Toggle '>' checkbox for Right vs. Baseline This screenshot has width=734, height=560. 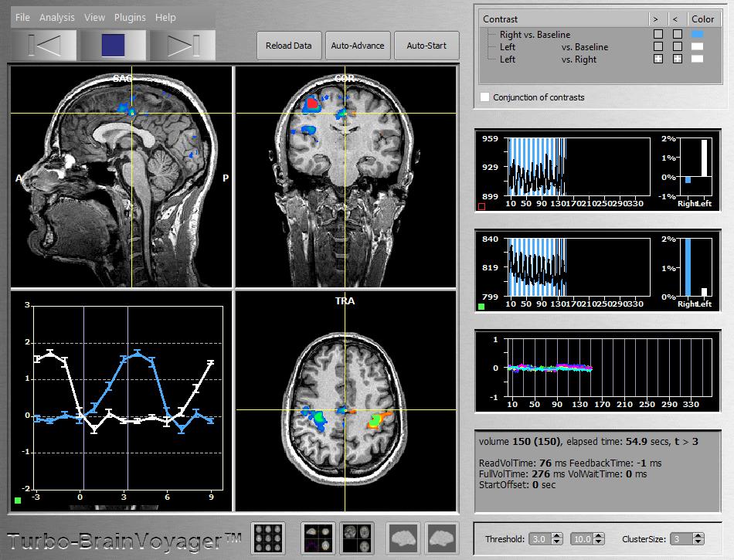tap(658, 35)
